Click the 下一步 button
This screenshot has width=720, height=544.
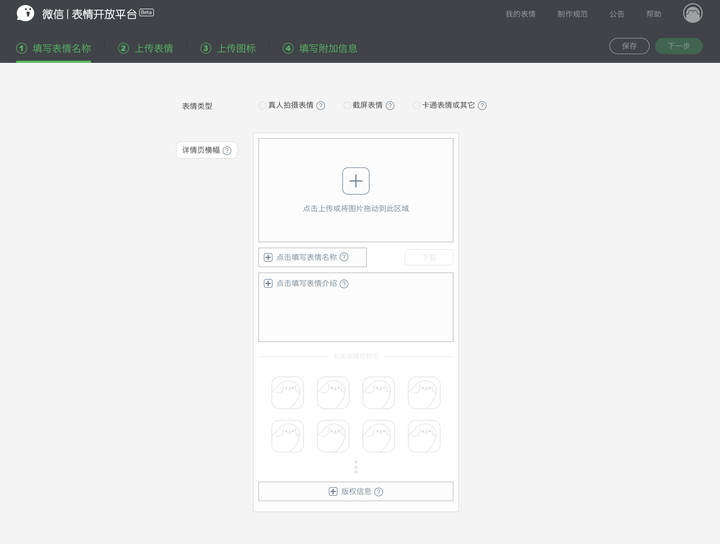click(679, 46)
